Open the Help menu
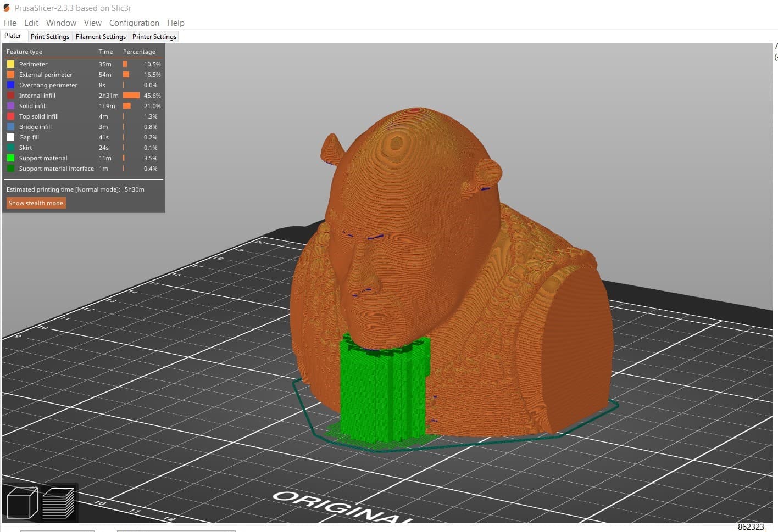The image size is (778, 532). [x=176, y=23]
